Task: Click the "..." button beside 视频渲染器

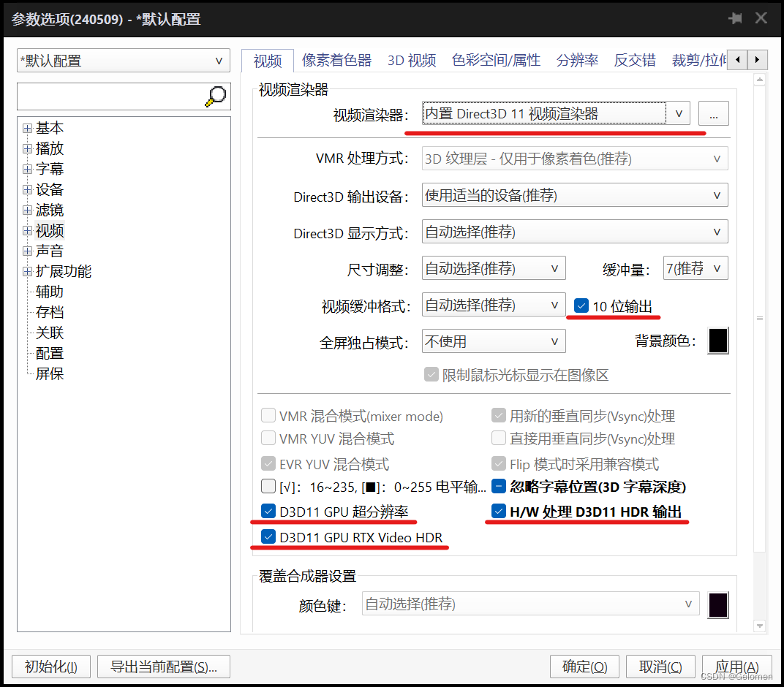Action: (x=713, y=113)
